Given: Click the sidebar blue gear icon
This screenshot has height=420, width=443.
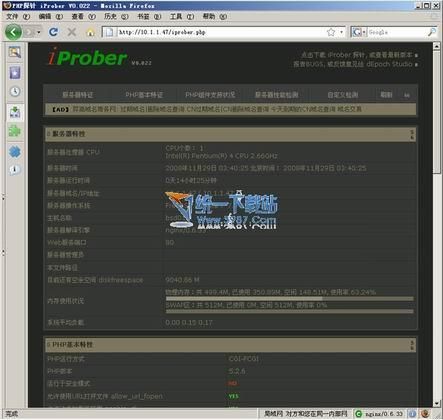Looking at the screenshot, I should (15, 152).
